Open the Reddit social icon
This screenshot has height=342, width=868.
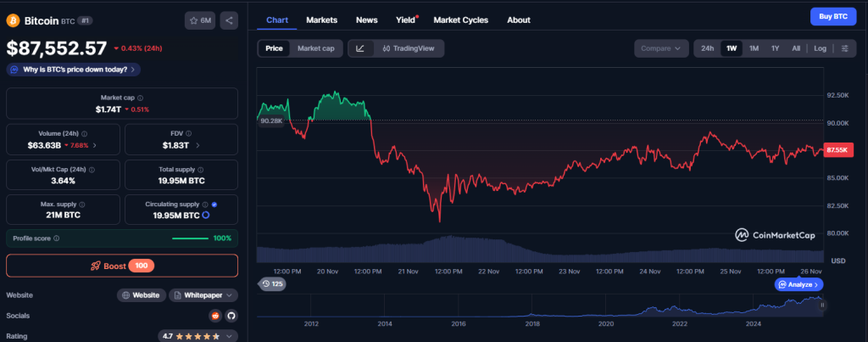215,316
